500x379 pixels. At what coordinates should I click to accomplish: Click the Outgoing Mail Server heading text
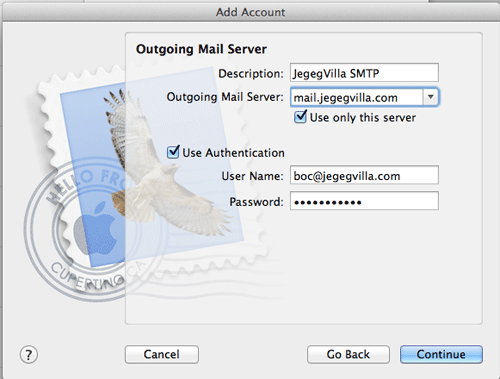point(201,49)
